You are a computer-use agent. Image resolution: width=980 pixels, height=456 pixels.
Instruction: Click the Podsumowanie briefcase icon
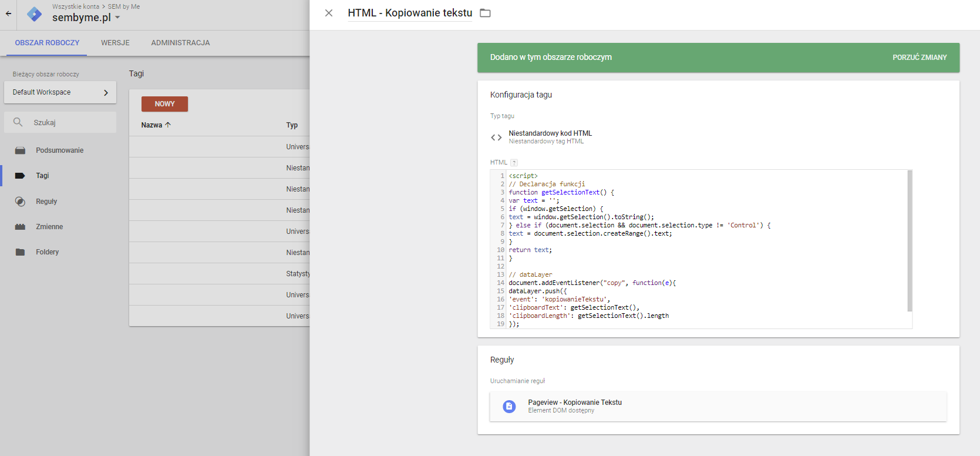[x=20, y=150]
